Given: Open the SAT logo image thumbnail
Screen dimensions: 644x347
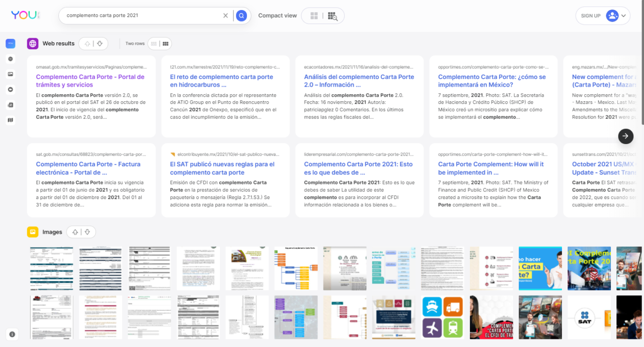Looking at the screenshot, I should click(589, 318).
